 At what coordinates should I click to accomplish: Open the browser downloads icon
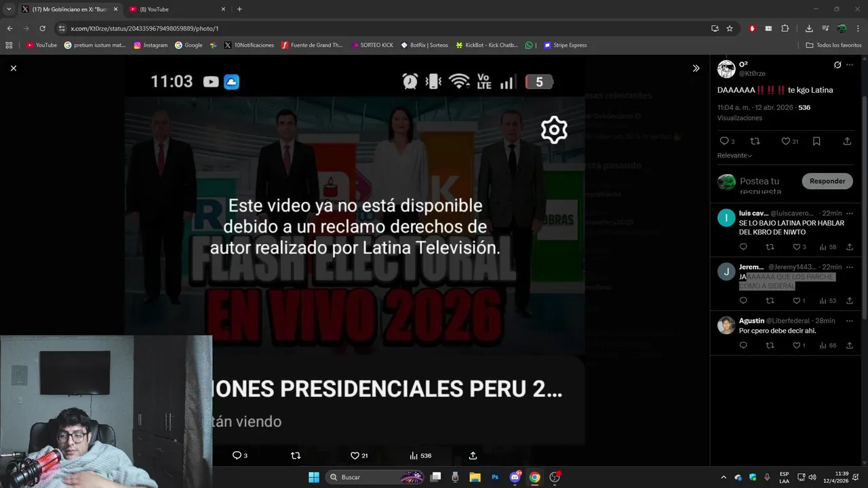click(809, 28)
